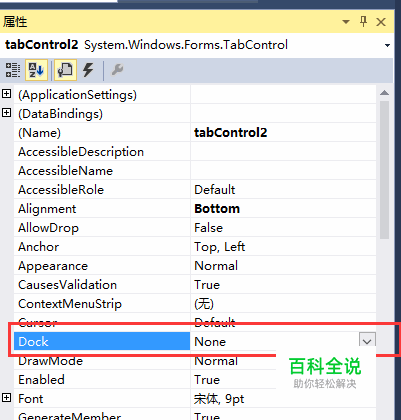
Task: Click the Property Pages wrench icon
Action: 117,70
